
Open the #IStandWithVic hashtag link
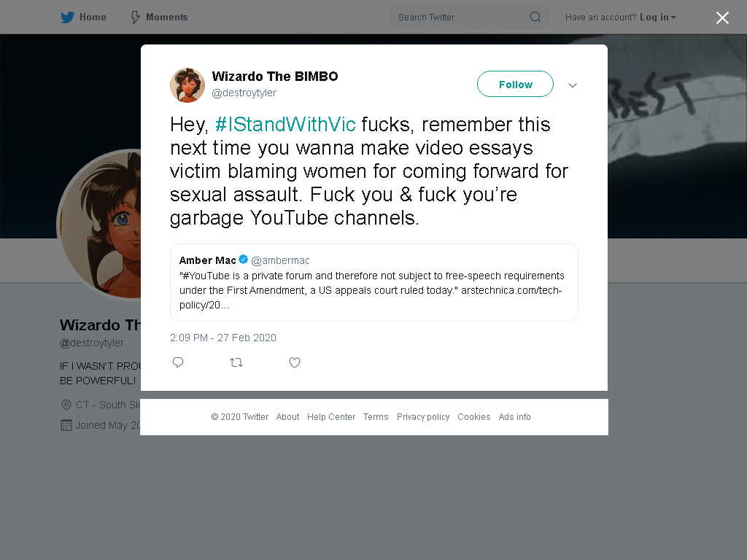tap(285, 124)
